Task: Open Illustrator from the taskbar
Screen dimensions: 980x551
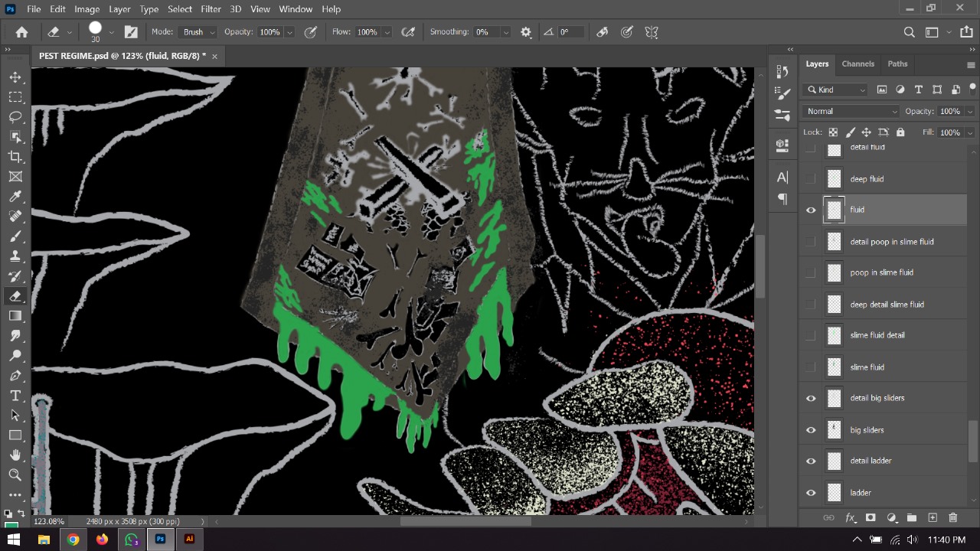Action: pos(189,540)
